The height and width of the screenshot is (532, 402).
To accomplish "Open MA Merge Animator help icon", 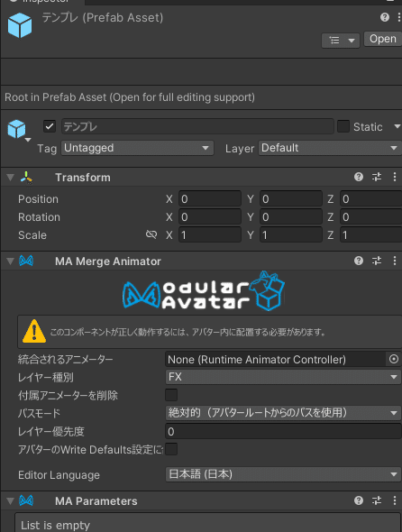I will [359, 261].
